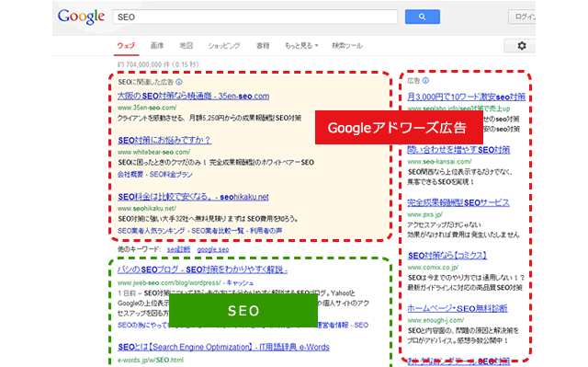Screen dimensions: 588x367
Task: Click the google seo related keyword
Action: click(213, 249)
